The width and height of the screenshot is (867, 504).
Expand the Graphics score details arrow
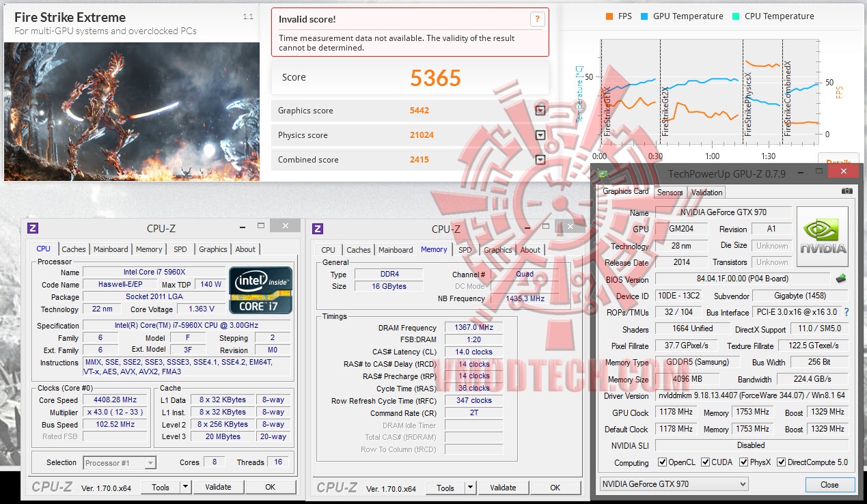click(540, 111)
